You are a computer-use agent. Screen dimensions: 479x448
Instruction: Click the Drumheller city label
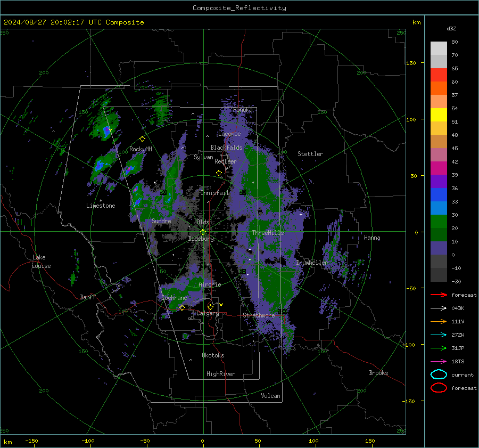312,263
